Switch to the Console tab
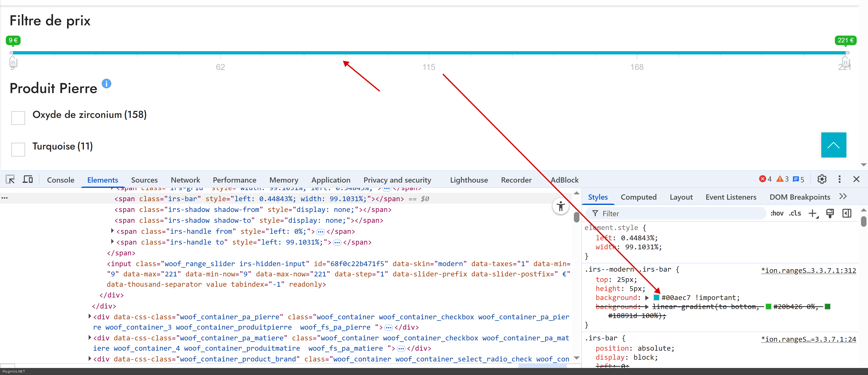Screen dimensions: 868x375 tap(61, 180)
